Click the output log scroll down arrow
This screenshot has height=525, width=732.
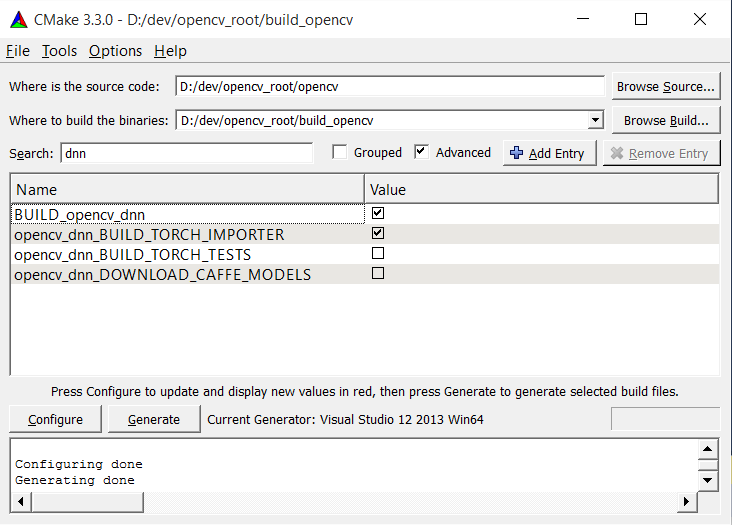tap(708, 480)
